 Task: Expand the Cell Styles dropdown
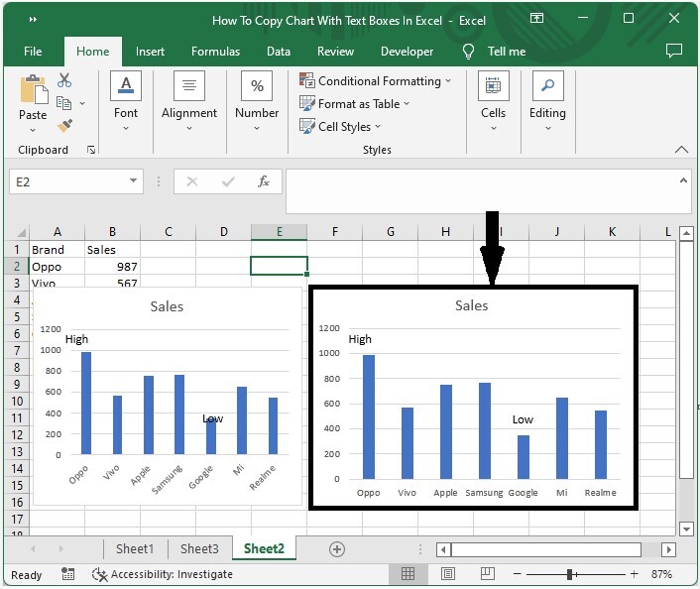pos(340,127)
